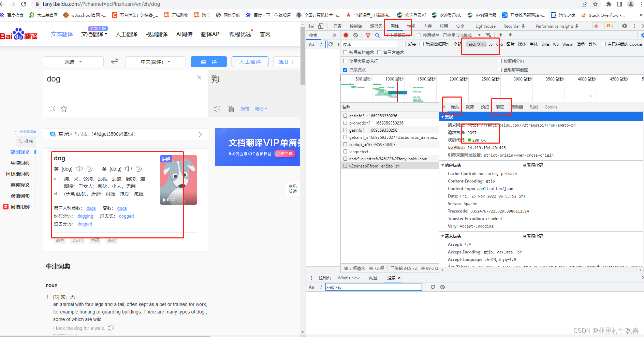The width and height of the screenshot is (644, 337).
Task: Reload the browser page
Action: [x=24, y=4]
